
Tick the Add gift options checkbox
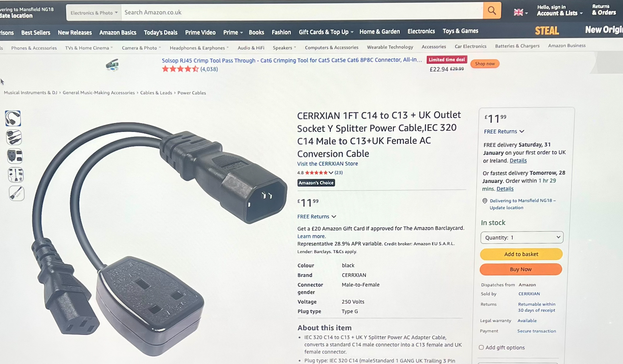[481, 347]
